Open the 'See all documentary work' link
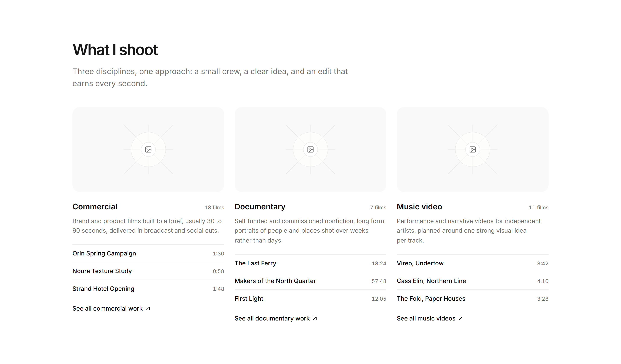 pos(276,318)
